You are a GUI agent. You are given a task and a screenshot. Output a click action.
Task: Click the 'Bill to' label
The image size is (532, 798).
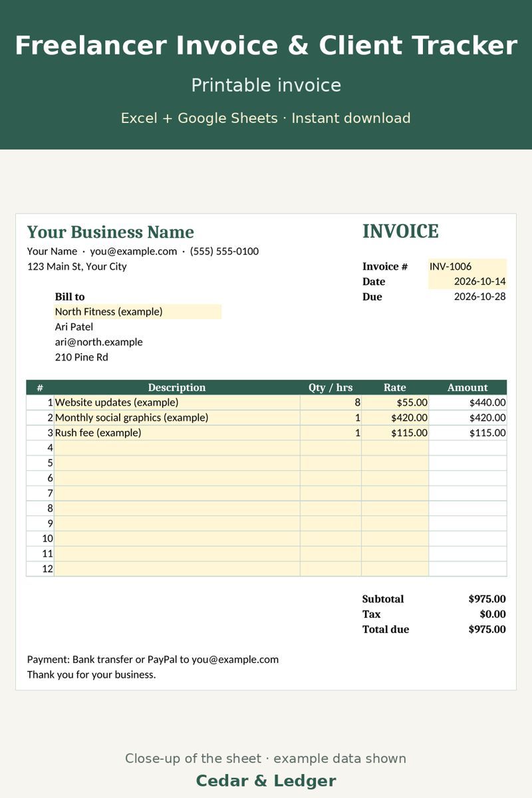click(x=70, y=297)
